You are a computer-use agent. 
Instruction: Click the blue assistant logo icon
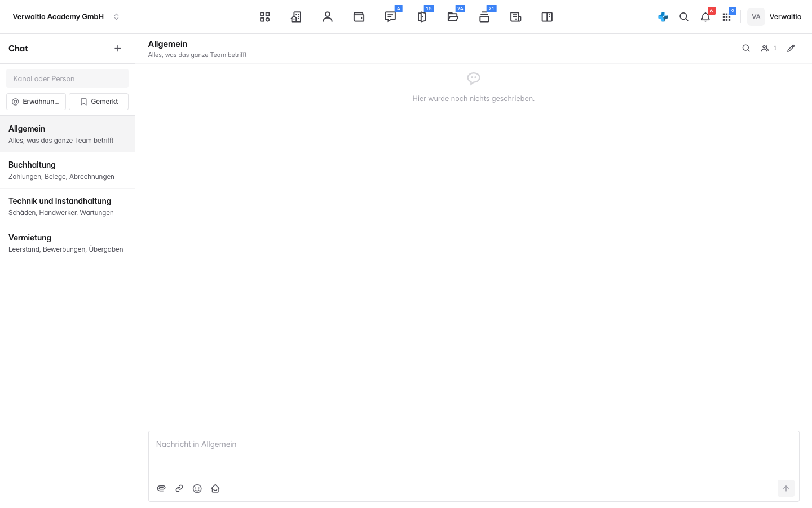tap(663, 17)
